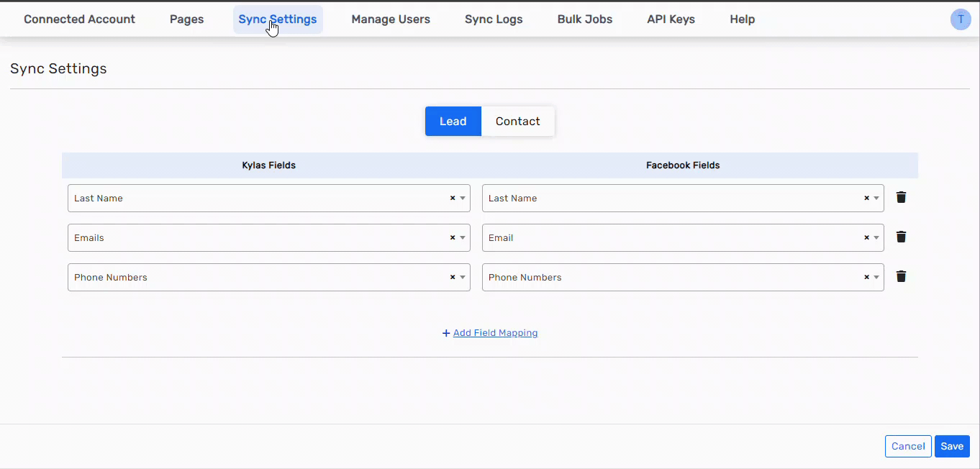This screenshot has height=469, width=980.
Task: Click the Facebook Fields 'Last Name' value
Action: pos(513,199)
